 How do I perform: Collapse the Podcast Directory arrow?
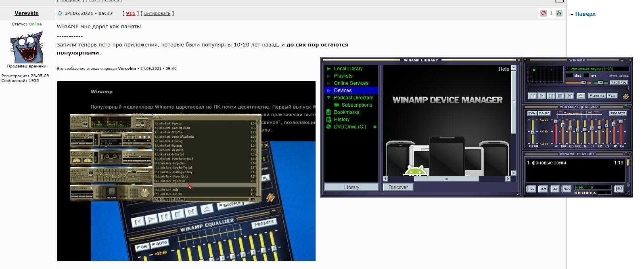point(329,98)
